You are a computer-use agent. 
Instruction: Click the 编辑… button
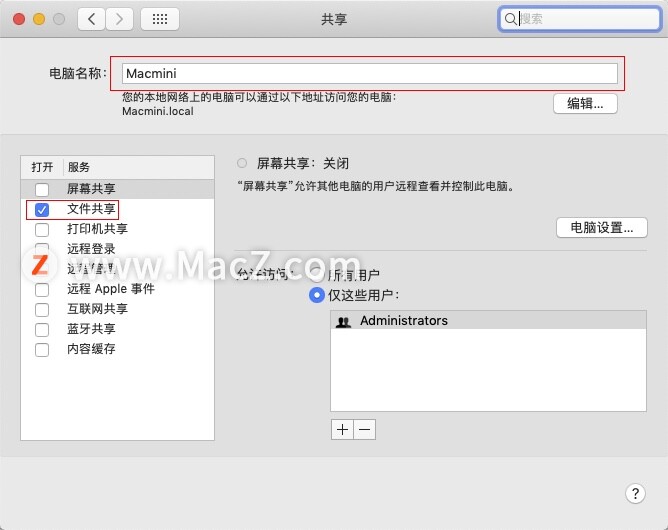coord(585,104)
